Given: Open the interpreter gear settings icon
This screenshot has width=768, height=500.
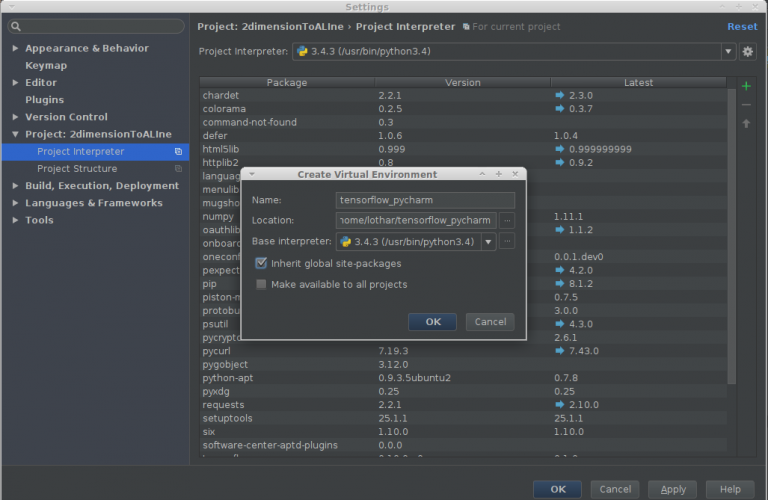Looking at the screenshot, I should [748, 51].
